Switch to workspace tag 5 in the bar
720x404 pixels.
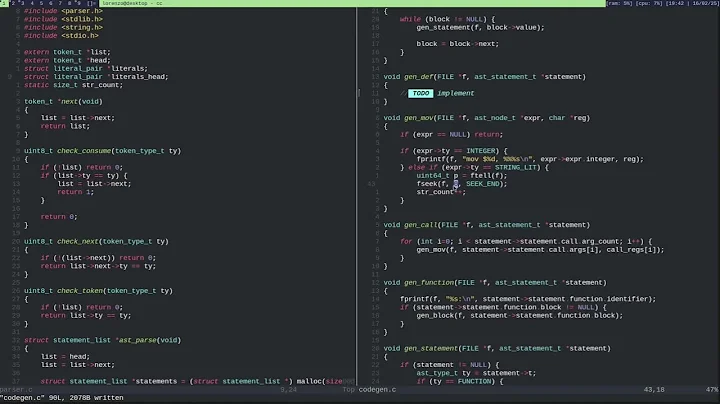pos(41,3)
